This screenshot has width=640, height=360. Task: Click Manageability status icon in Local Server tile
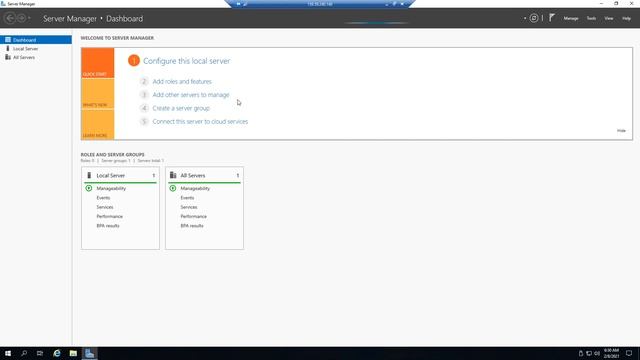[89, 188]
